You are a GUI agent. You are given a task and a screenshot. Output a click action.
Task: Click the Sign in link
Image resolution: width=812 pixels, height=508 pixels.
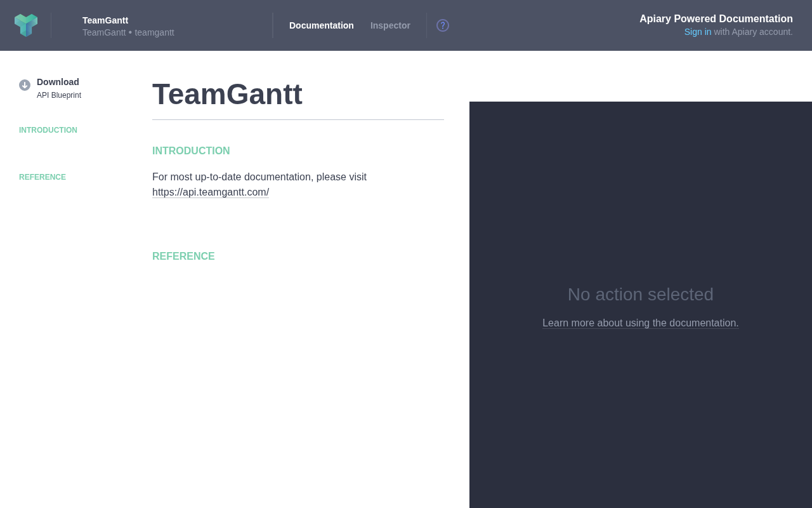pyautogui.click(x=698, y=32)
